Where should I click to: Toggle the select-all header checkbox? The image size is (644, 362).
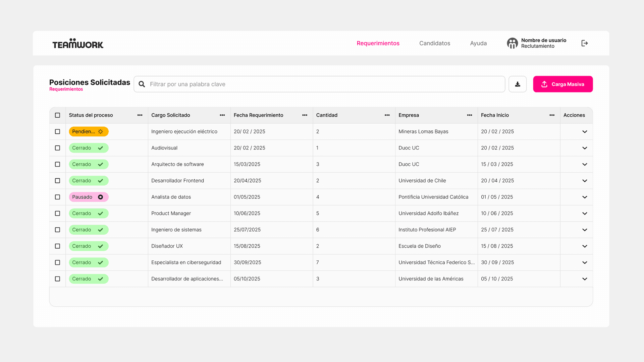point(57,115)
